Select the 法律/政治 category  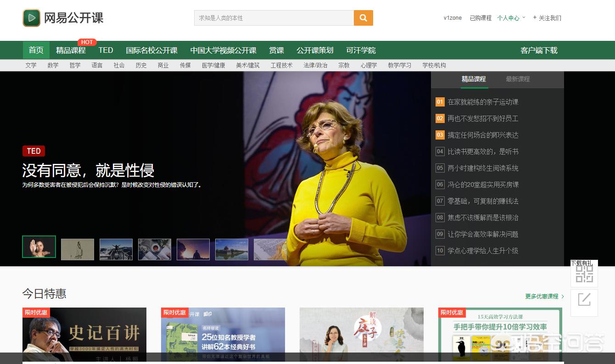[315, 65]
